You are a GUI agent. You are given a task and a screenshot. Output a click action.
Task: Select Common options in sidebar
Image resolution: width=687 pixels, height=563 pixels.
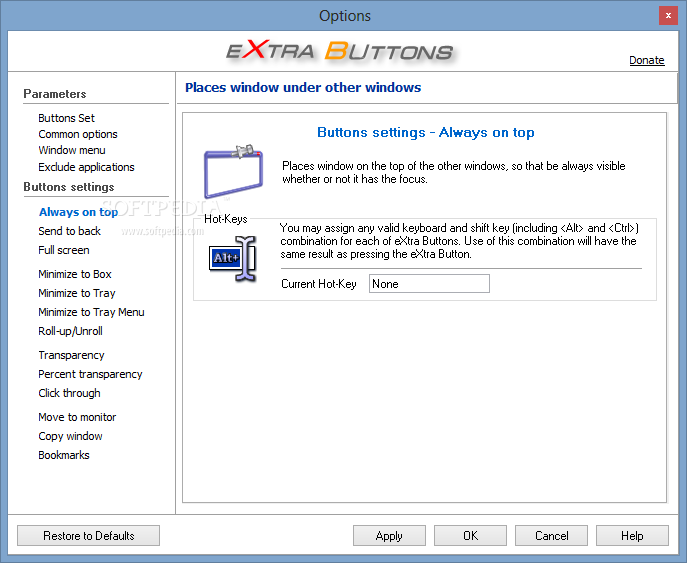[78, 134]
